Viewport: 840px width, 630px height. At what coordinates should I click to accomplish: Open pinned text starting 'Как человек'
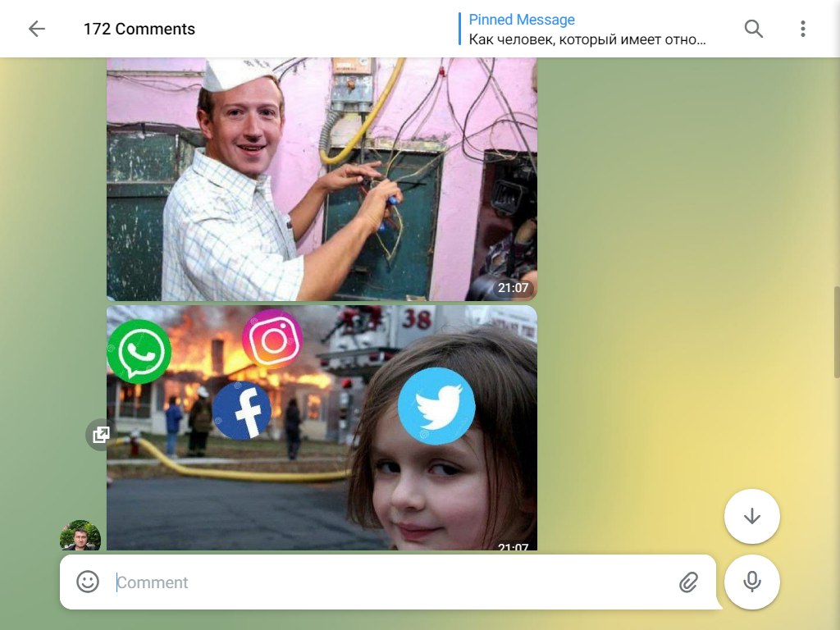coord(587,39)
